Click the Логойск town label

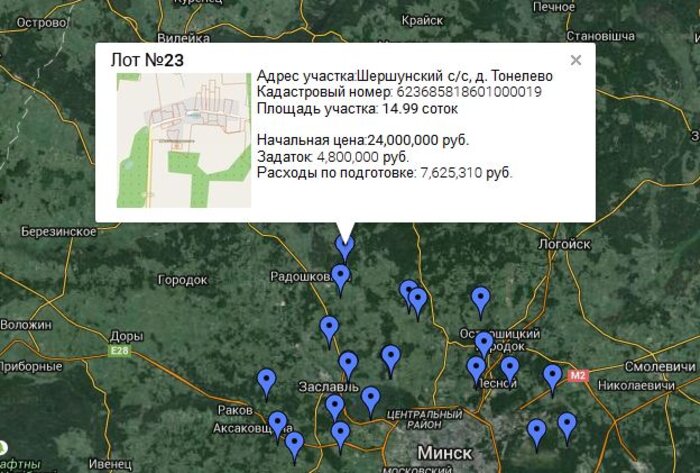(x=564, y=243)
